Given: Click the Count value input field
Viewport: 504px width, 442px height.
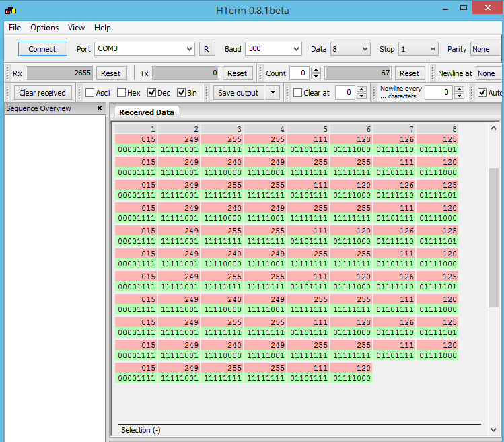Looking at the screenshot, I should (x=299, y=73).
